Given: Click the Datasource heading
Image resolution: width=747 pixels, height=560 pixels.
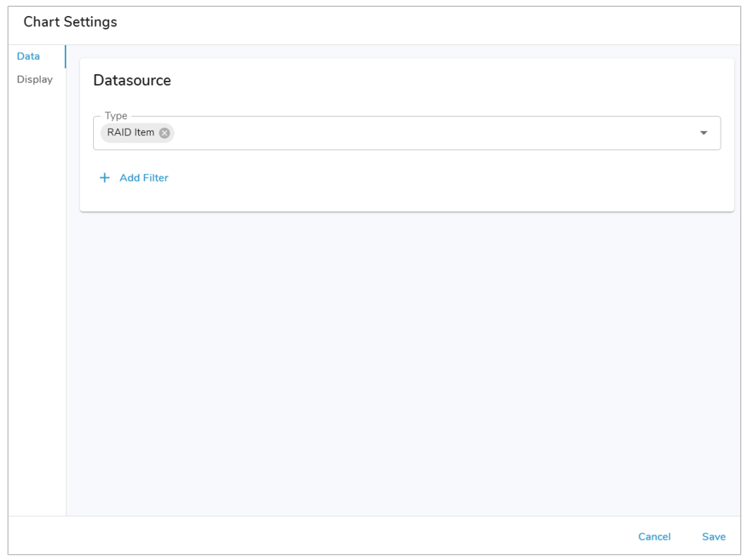Looking at the screenshot, I should tap(132, 81).
